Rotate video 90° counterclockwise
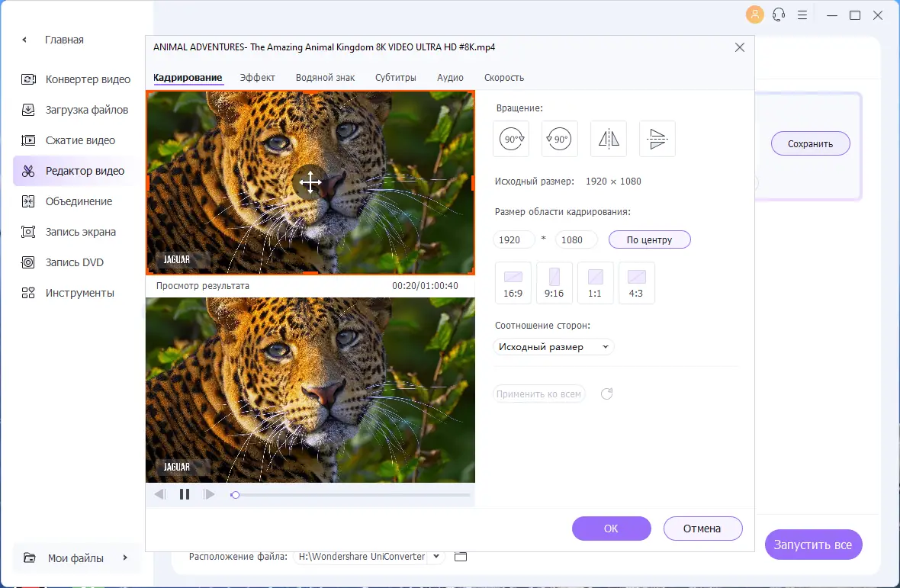Screen dimensions: 900x588 [x=560, y=139]
